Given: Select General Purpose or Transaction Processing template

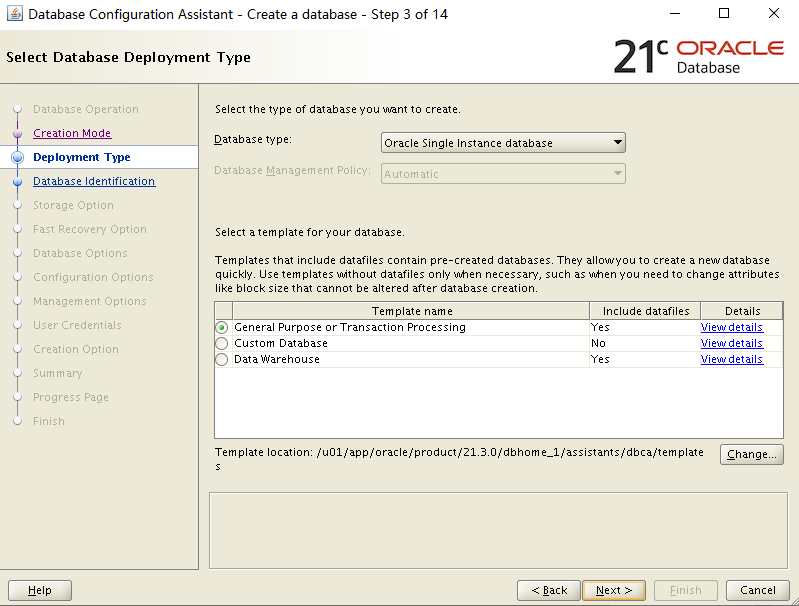Looking at the screenshot, I should point(222,327).
